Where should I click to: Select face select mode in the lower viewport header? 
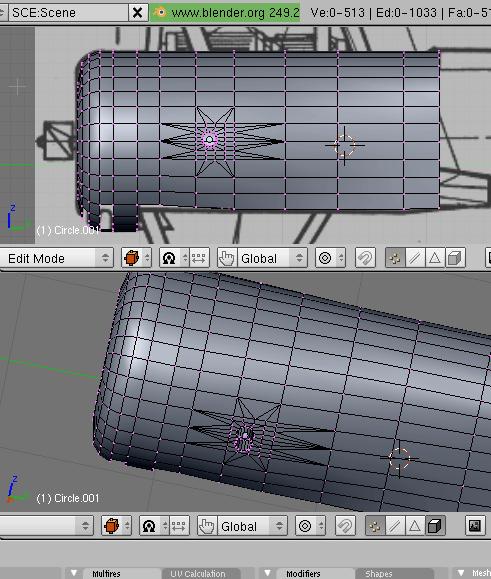(x=415, y=525)
